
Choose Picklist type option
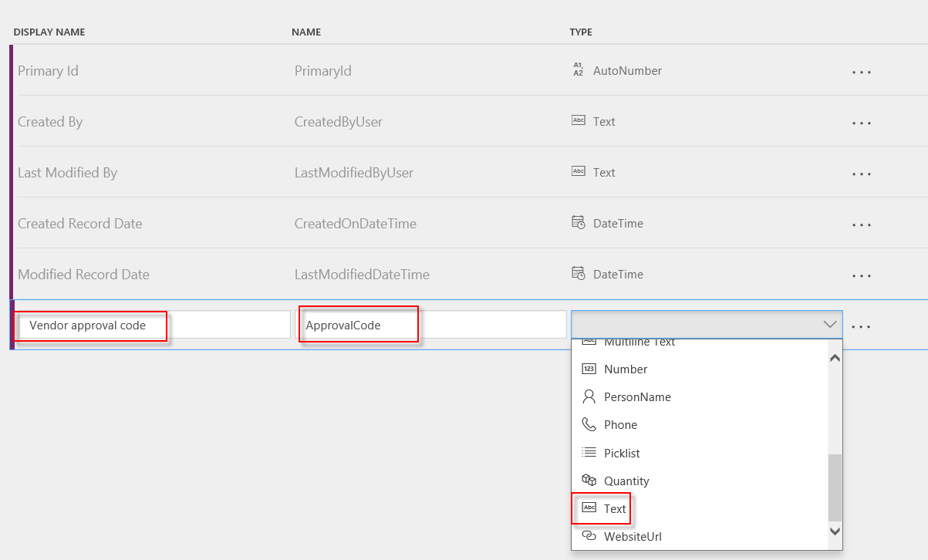tap(621, 453)
